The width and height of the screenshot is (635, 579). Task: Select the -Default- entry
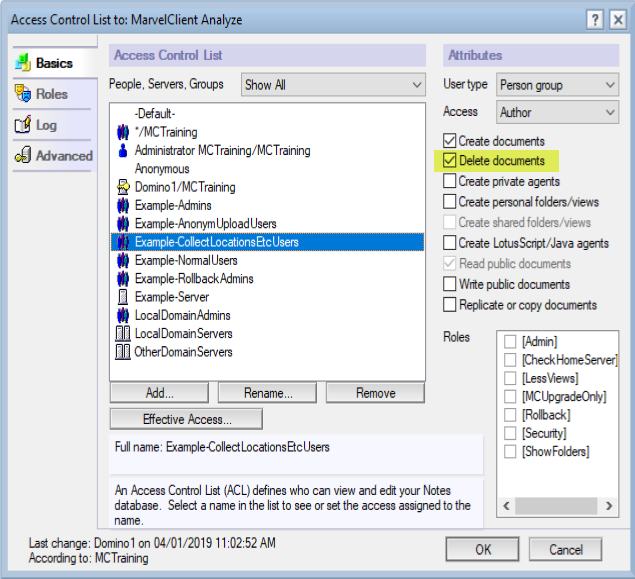click(x=267, y=113)
